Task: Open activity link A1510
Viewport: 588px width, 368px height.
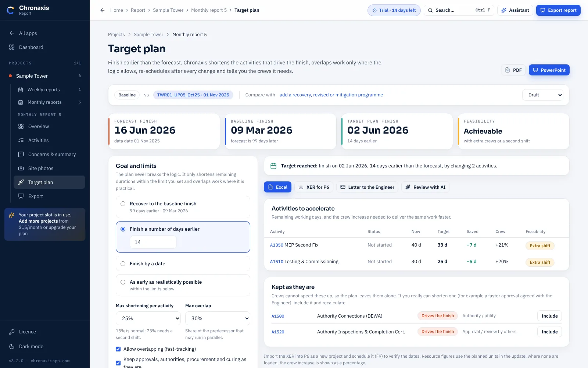Action: pos(276,262)
